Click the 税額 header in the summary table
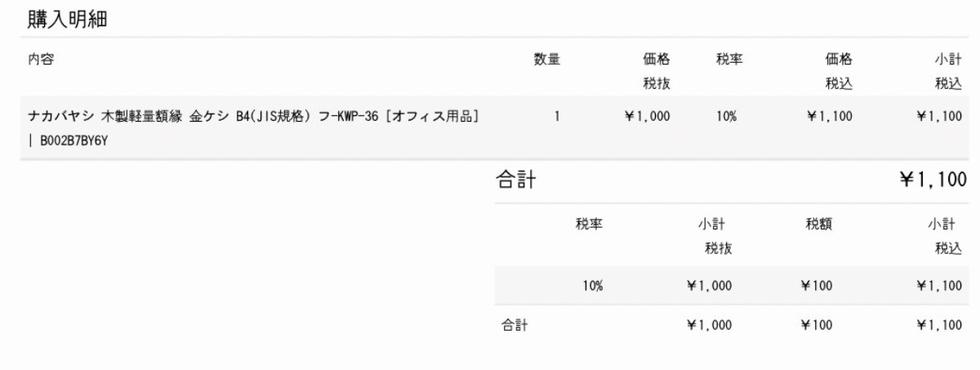Viewport: 980px width, 370px height. coord(819,224)
